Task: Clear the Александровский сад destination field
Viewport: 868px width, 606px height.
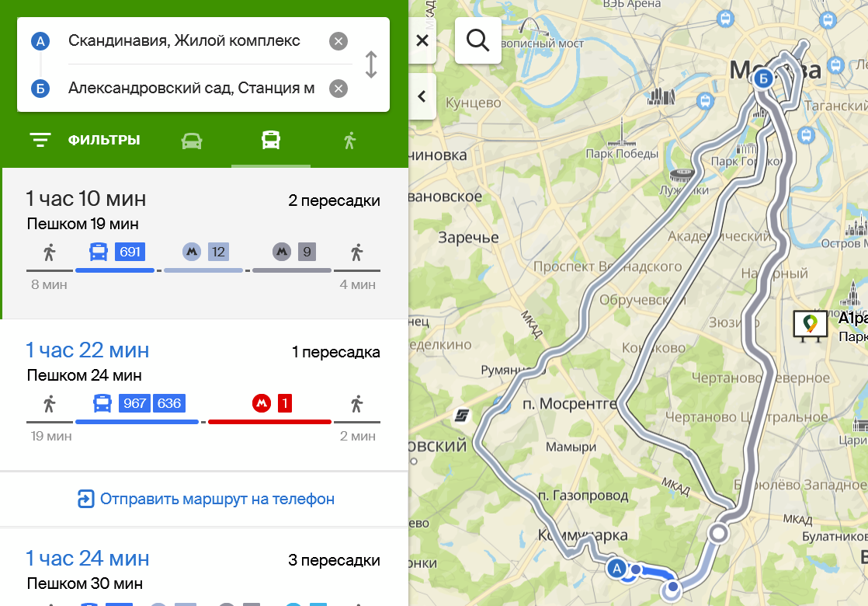Action: (339, 89)
